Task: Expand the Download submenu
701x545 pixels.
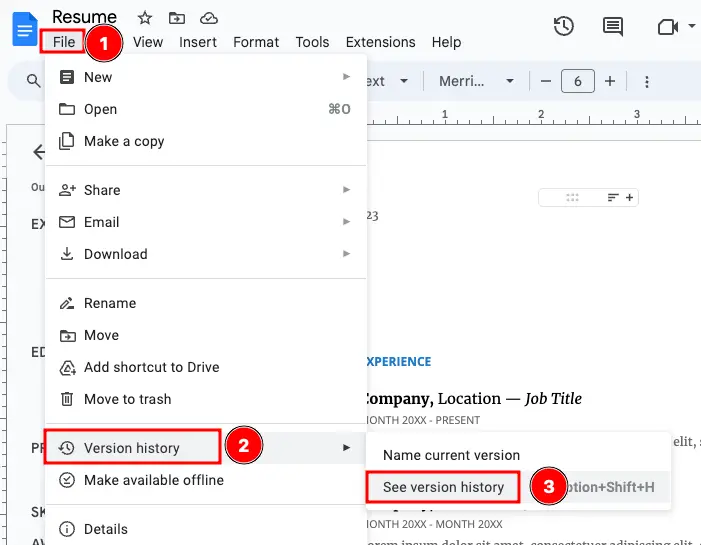Action: (x=206, y=254)
